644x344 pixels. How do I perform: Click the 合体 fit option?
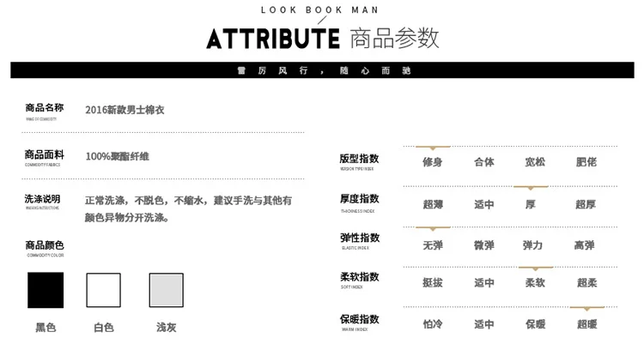click(484, 162)
